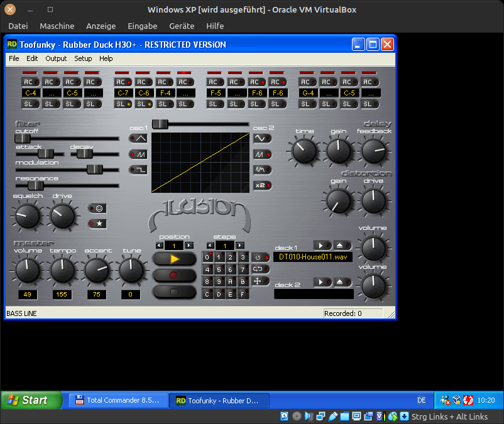This screenshot has width=504, height=424.
Task: Enable the x2 button on osc 2
Action: click(x=261, y=185)
